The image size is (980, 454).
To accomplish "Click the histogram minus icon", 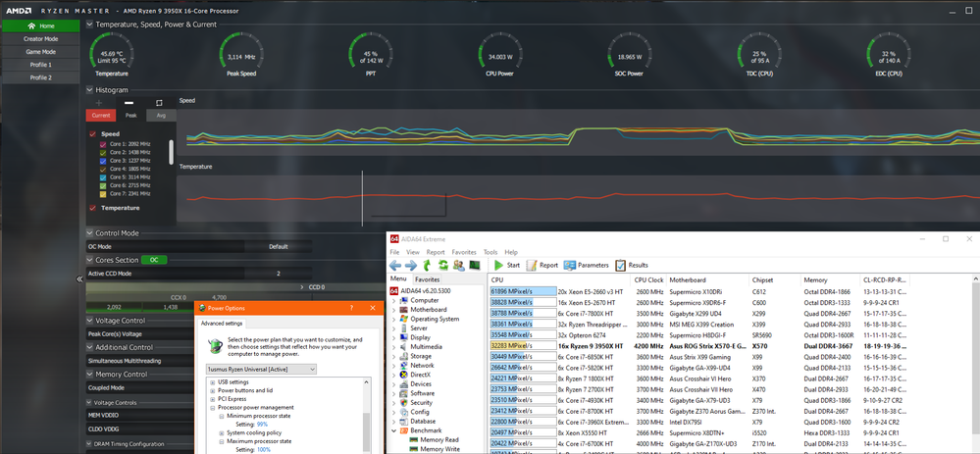I will tap(129, 102).
